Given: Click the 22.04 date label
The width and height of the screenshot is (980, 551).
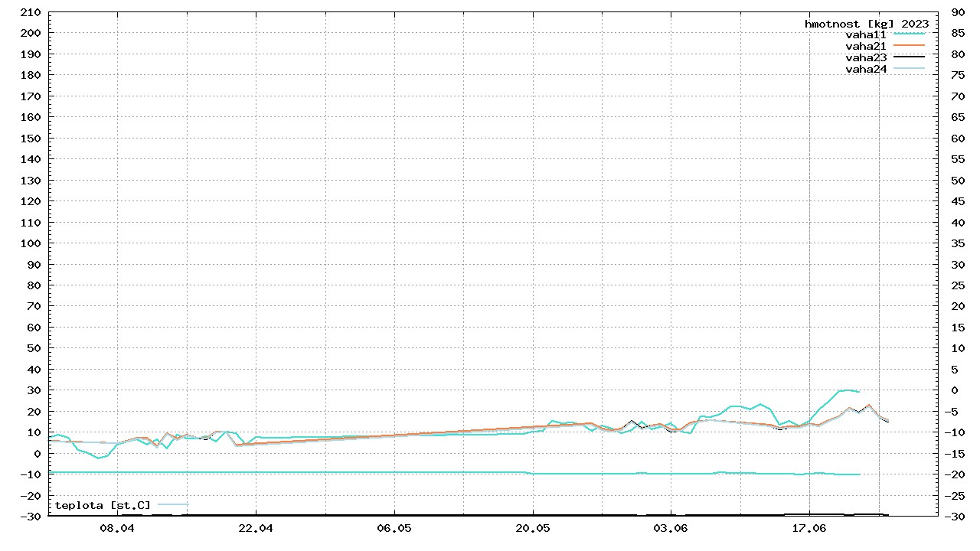Looking at the screenshot, I should click(256, 528).
